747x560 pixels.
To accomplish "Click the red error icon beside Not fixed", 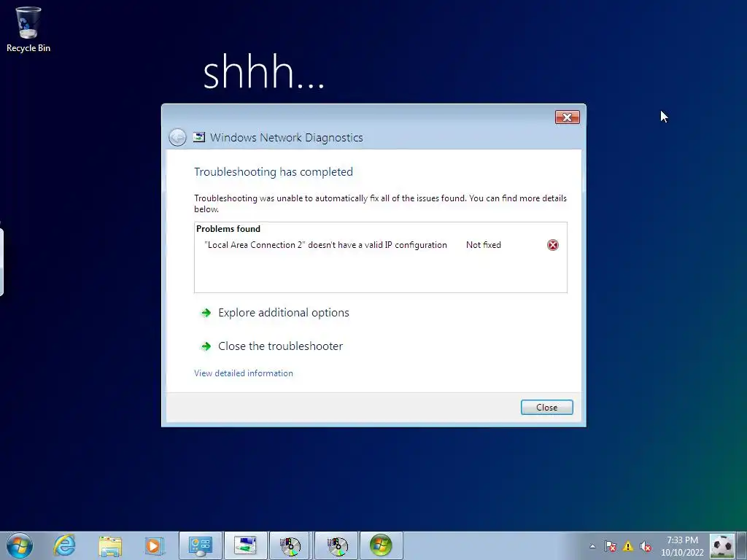I will (553, 245).
